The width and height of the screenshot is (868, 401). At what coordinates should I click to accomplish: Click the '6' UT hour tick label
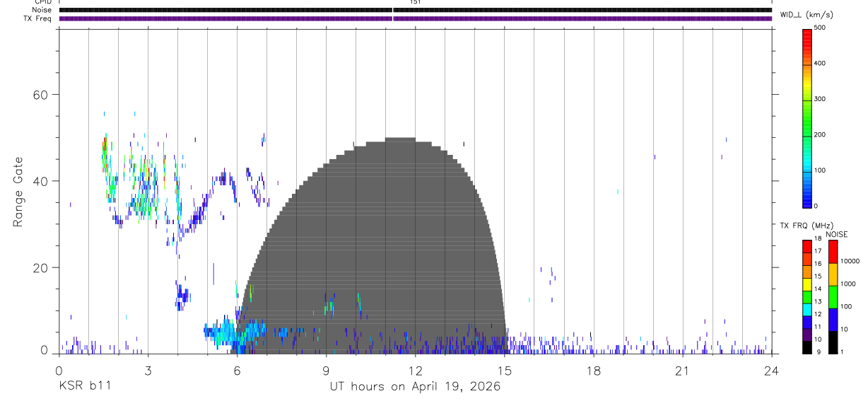tap(237, 370)
